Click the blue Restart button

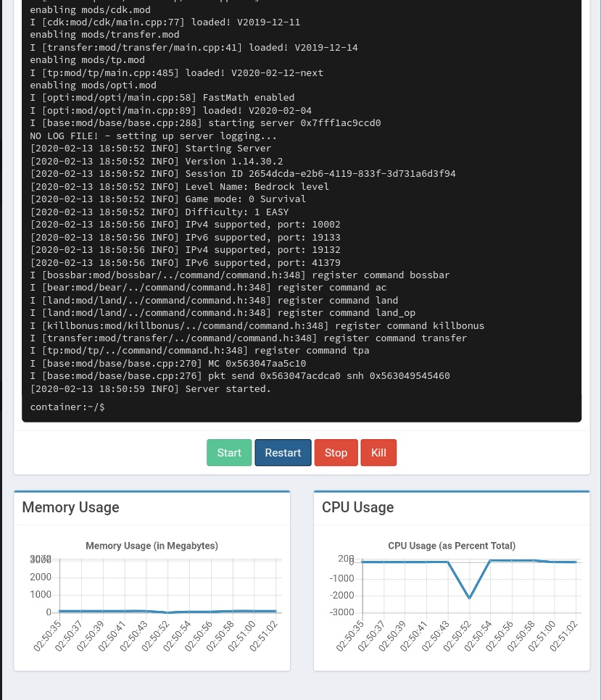coord(283,453)
